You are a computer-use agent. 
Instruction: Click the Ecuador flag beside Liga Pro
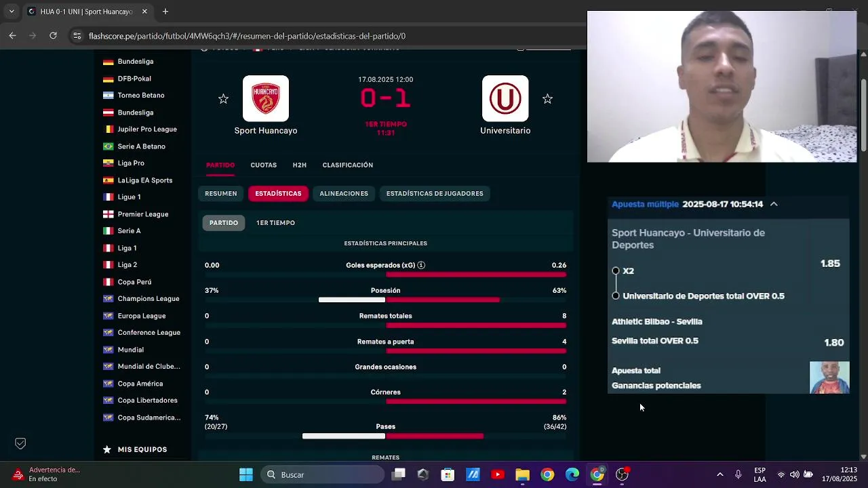tap(108, 163)
